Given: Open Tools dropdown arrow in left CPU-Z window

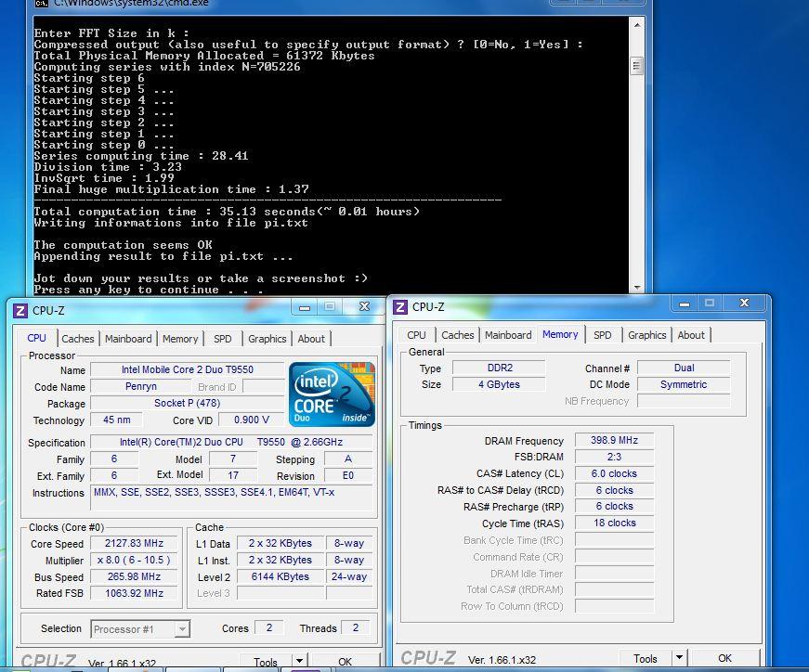Looking at the screenshot, I should pyautogui.click(x=299, y=661).
